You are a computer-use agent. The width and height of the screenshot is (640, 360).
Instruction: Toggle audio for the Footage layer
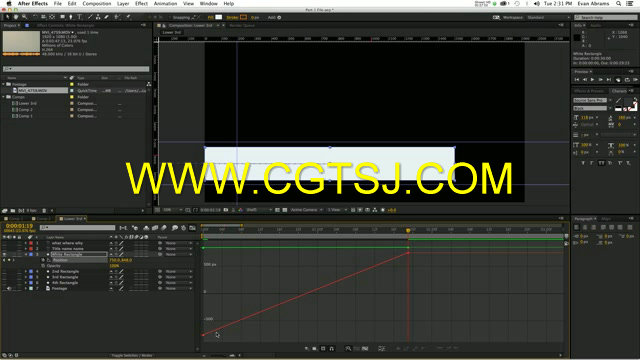(9, 289)
